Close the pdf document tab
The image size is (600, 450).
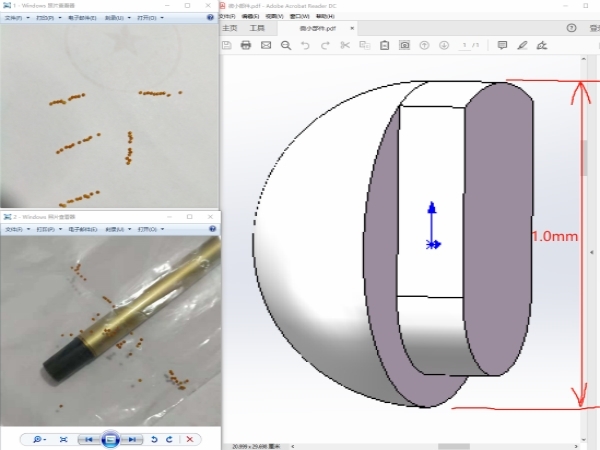click(x=352, y=28)
